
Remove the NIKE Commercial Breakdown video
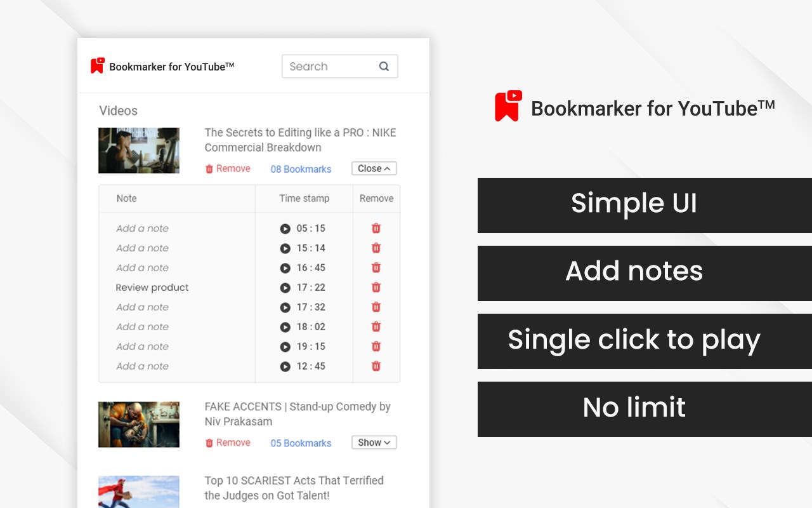click(228, 168)
